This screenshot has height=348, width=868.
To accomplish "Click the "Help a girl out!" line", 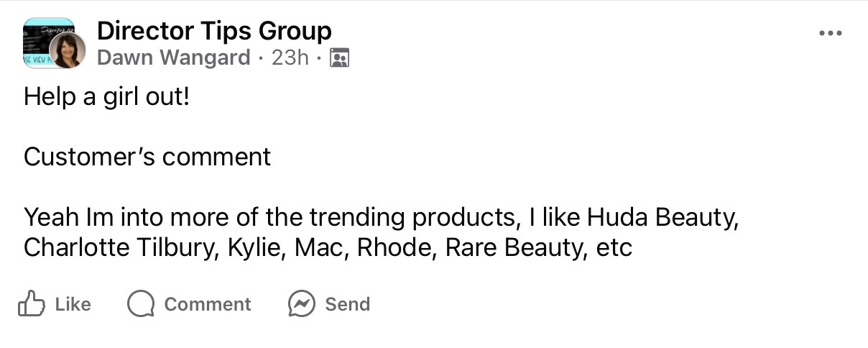I will tap(106, 96).
